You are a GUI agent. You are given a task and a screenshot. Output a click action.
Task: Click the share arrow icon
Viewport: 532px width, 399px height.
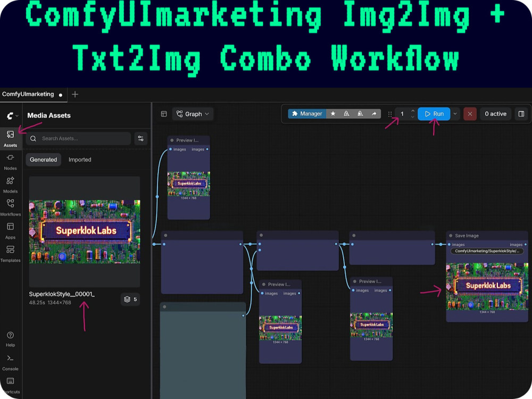tap(374, 114)
